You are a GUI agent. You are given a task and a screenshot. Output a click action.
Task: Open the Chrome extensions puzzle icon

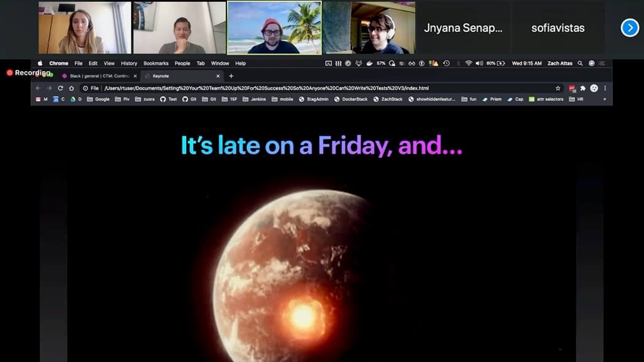(x=583, y=88)
